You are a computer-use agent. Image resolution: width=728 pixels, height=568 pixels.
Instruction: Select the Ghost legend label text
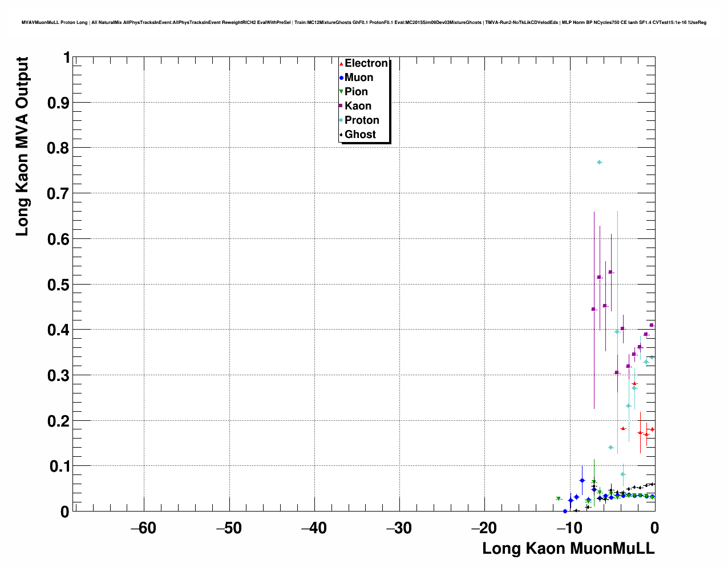tap(360, 135)
